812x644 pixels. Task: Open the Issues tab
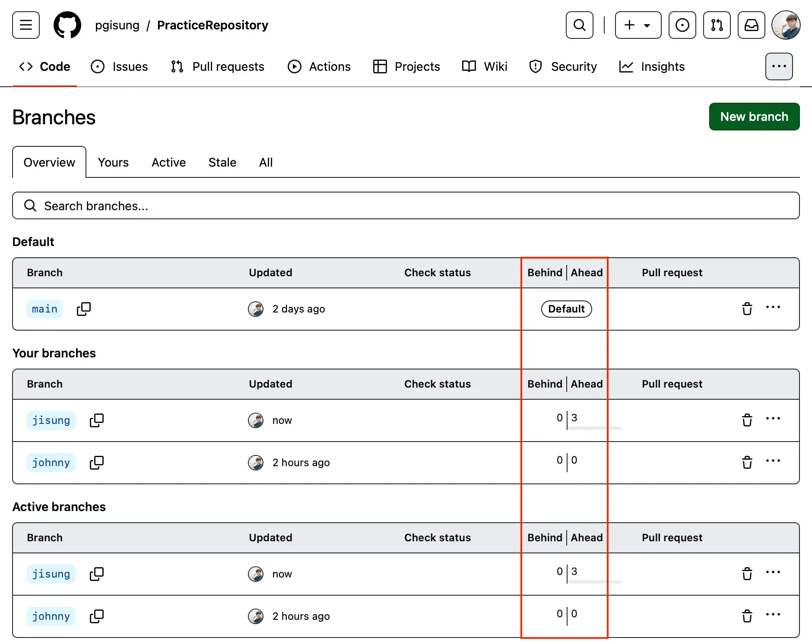(x=119, y=66)
